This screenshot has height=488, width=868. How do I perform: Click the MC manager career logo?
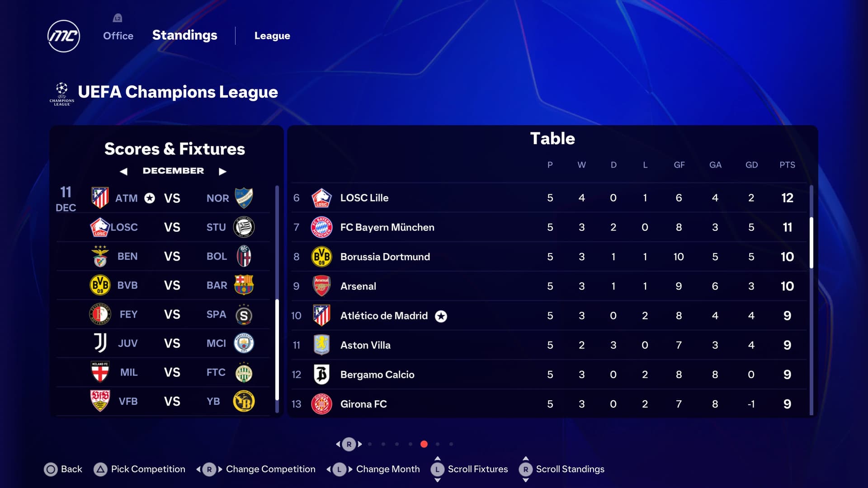[64, 36]
